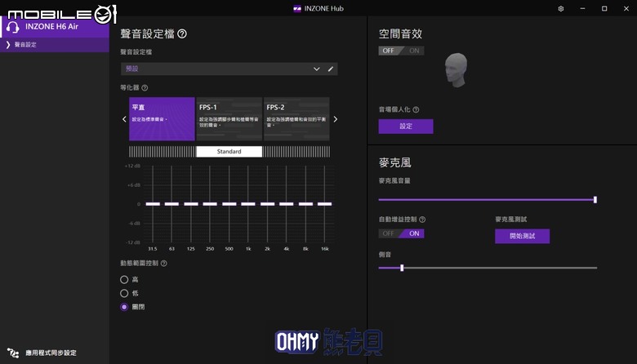Show previous equalizer presets with left arrow
The width and height of the screenshot is (637, 364).
click(124, 119)
